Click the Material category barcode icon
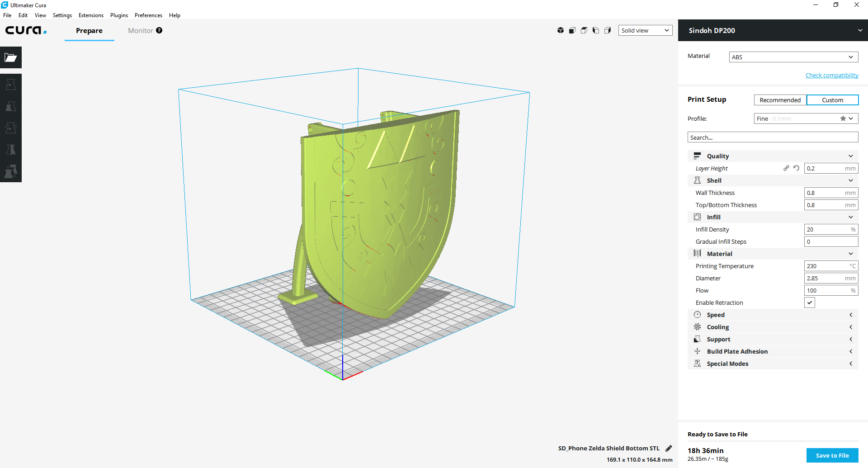 [697, 254]
